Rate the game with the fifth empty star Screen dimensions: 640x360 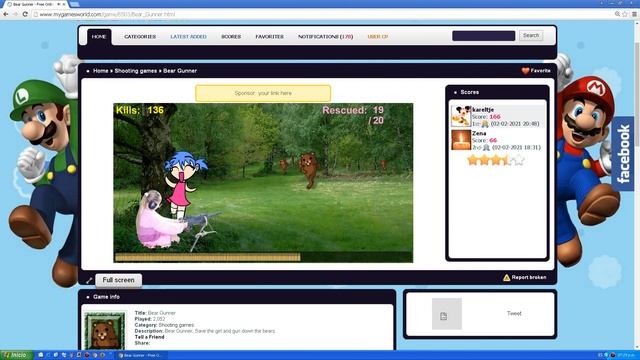518,160
